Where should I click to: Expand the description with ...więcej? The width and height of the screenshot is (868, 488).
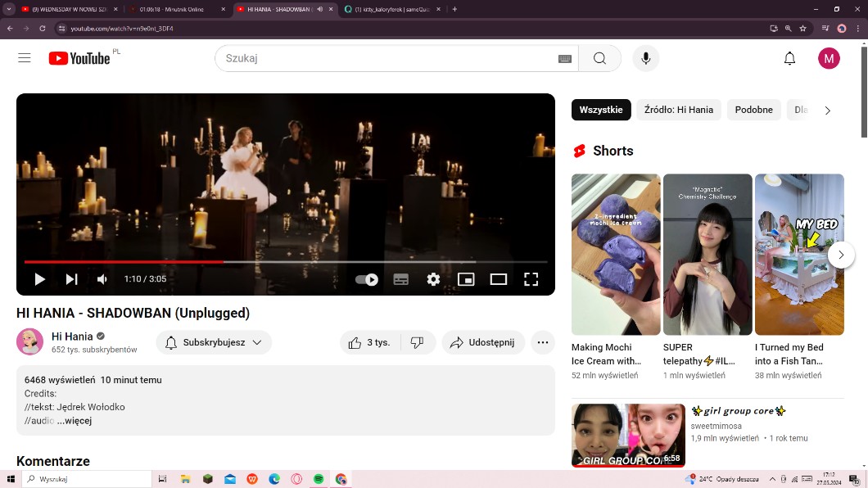(x=75, y=421)
